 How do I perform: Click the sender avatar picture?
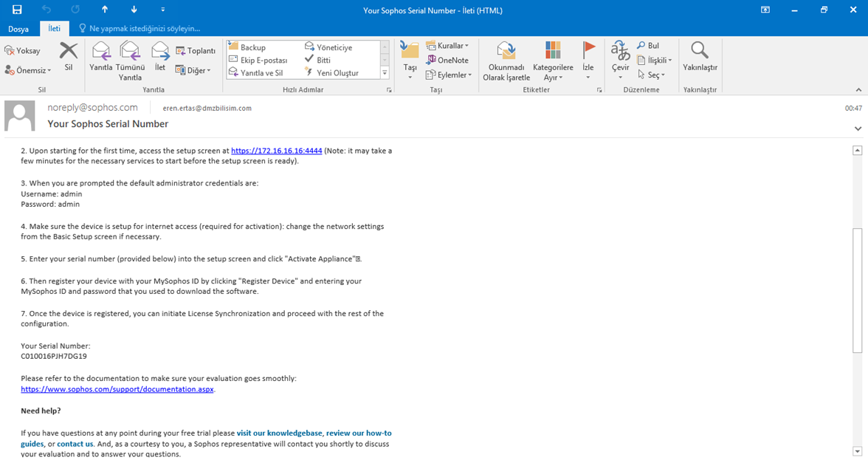coord(19,116)
